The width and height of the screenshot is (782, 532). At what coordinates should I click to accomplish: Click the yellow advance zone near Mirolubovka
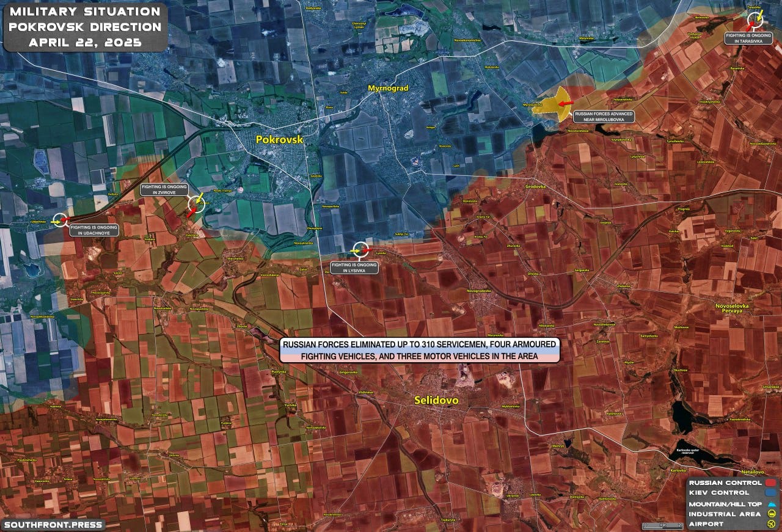tap(552, 104)
